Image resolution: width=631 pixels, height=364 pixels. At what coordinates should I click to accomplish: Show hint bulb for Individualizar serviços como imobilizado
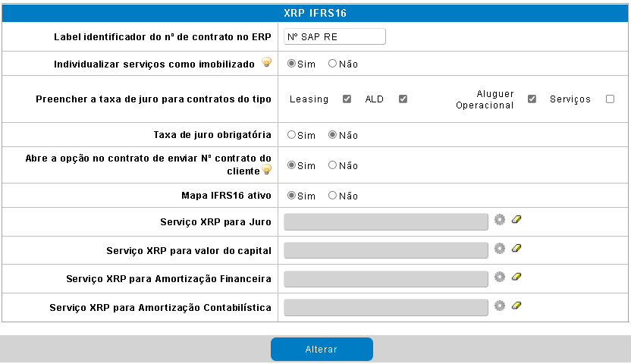pyautogui.click(x=266, y=62)
